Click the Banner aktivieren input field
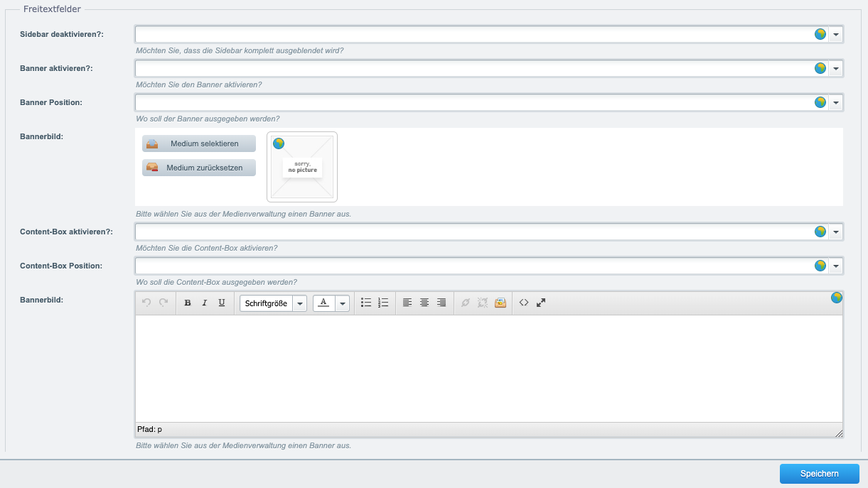This screenshot has width=868, height=488. pyautogui.click(x=482, y=68)
